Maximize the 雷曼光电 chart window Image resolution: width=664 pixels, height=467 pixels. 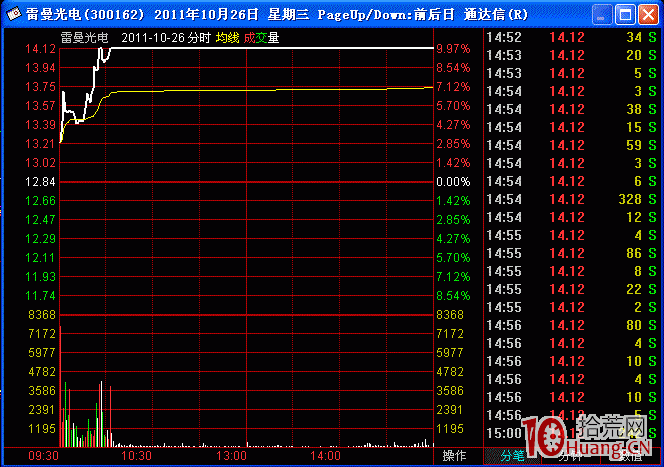[x=625, y=15]
